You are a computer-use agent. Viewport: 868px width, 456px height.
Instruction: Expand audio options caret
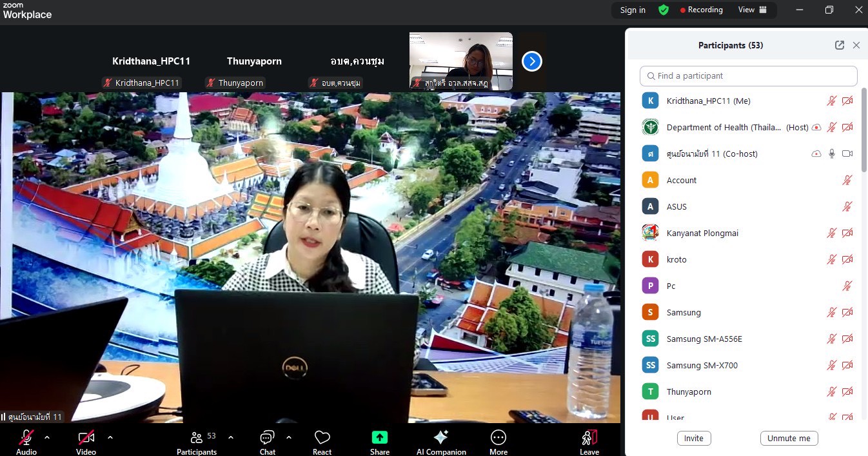(47, 437)
